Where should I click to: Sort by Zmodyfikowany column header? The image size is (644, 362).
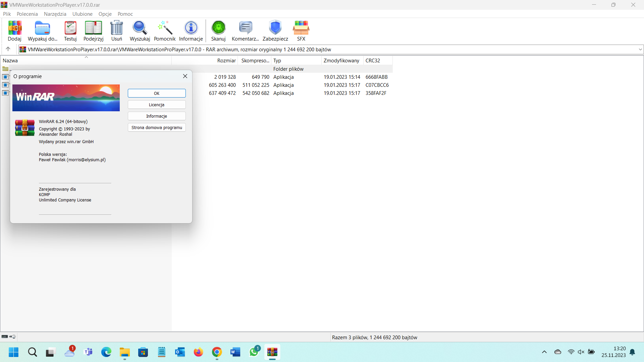(342, 60)
